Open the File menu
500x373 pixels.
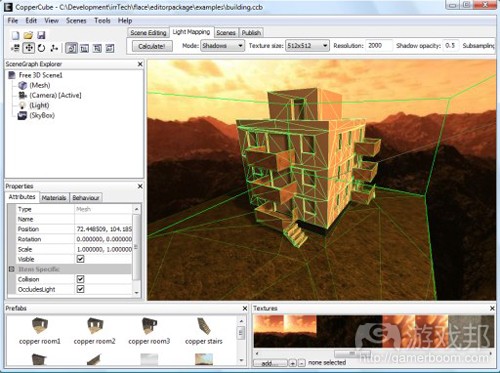point(13,21)
